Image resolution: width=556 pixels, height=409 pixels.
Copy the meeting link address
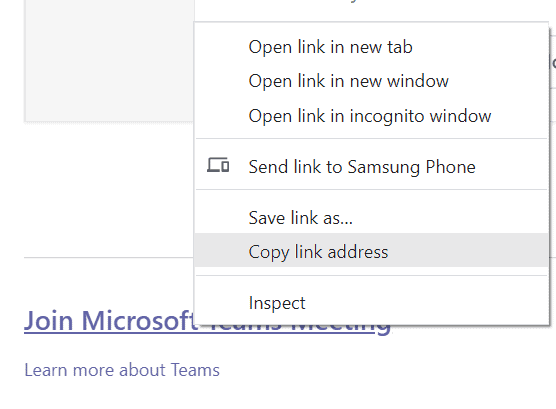pos(371,252)
